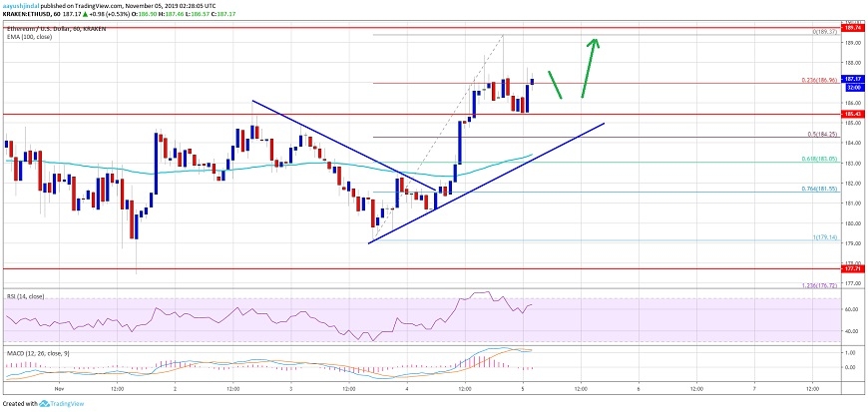Click the 187.17 current price tag

click(851, 77)
